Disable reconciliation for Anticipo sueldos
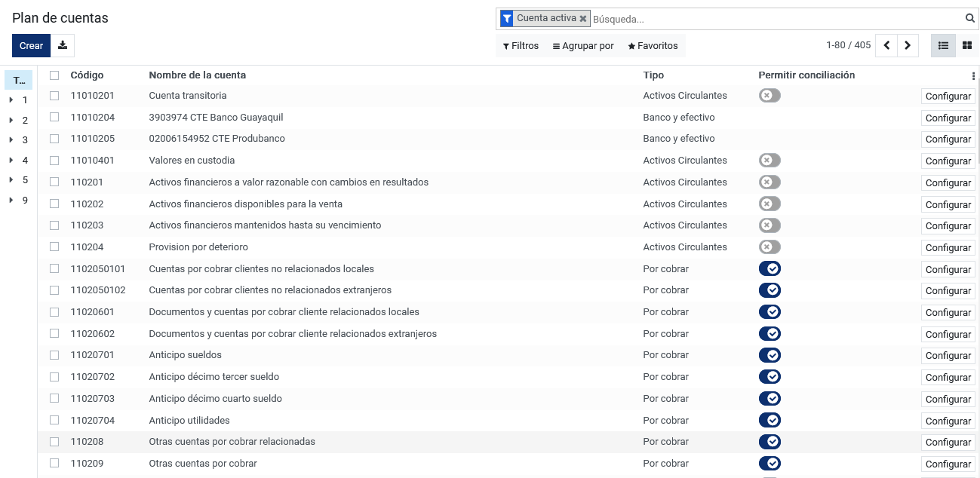980x478 pixels. coord(770,355)
